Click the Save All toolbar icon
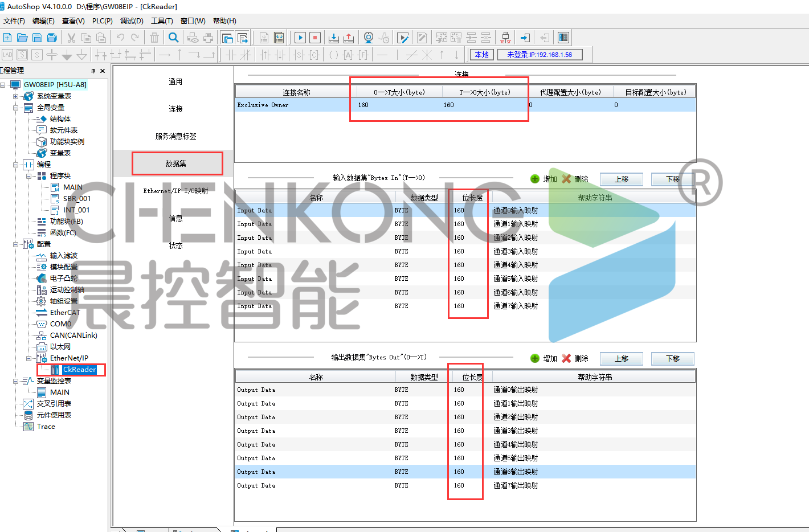This screenshot has height=532, width=809. [x=52, y=38]
